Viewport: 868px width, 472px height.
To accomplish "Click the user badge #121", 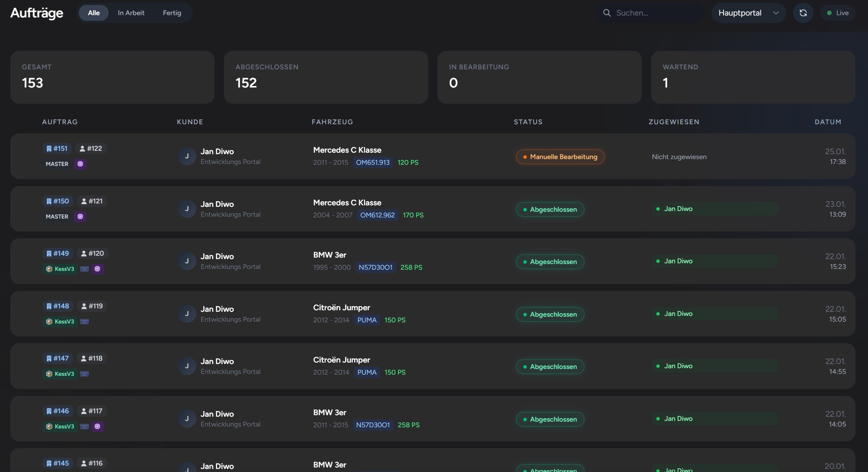I will pyautogui.click(x=92, y=201).
